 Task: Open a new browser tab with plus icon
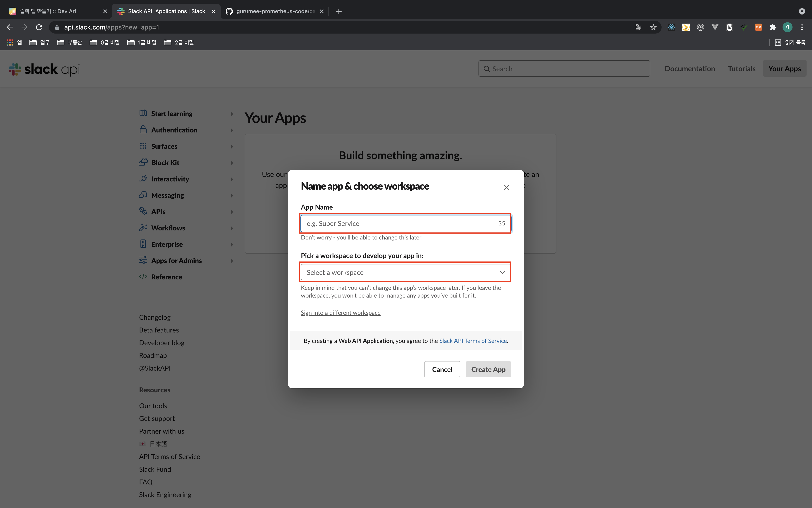pyautogui.click(x=339, y=11)
